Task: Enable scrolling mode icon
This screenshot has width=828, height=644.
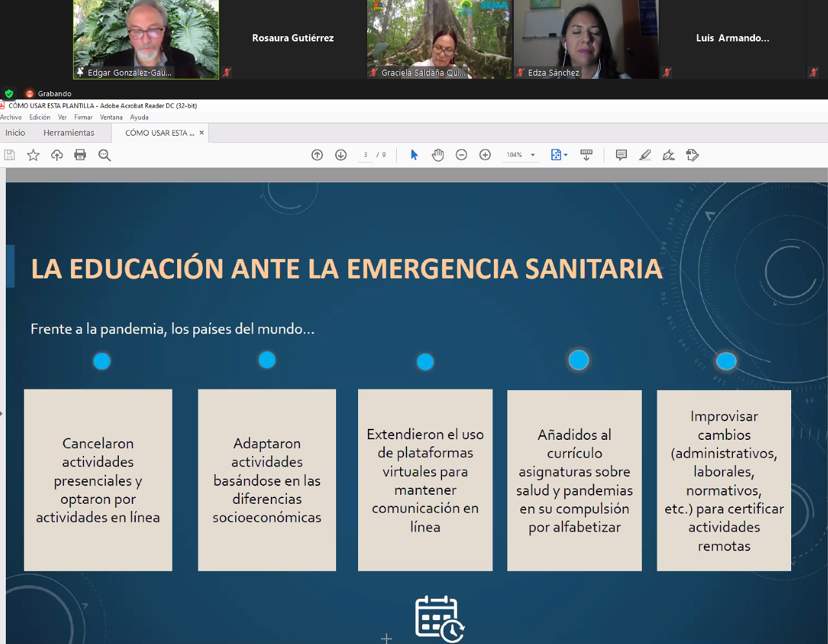Action: tap(586, 155)
